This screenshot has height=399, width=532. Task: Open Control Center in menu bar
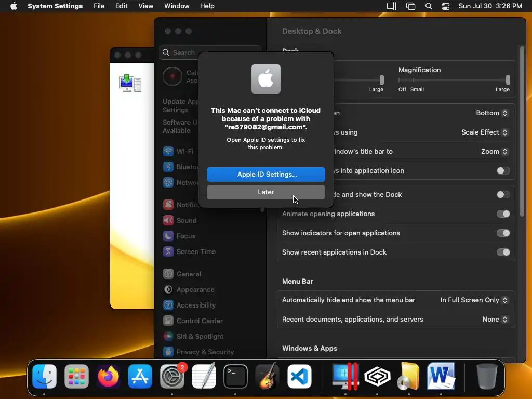[445, 6]
